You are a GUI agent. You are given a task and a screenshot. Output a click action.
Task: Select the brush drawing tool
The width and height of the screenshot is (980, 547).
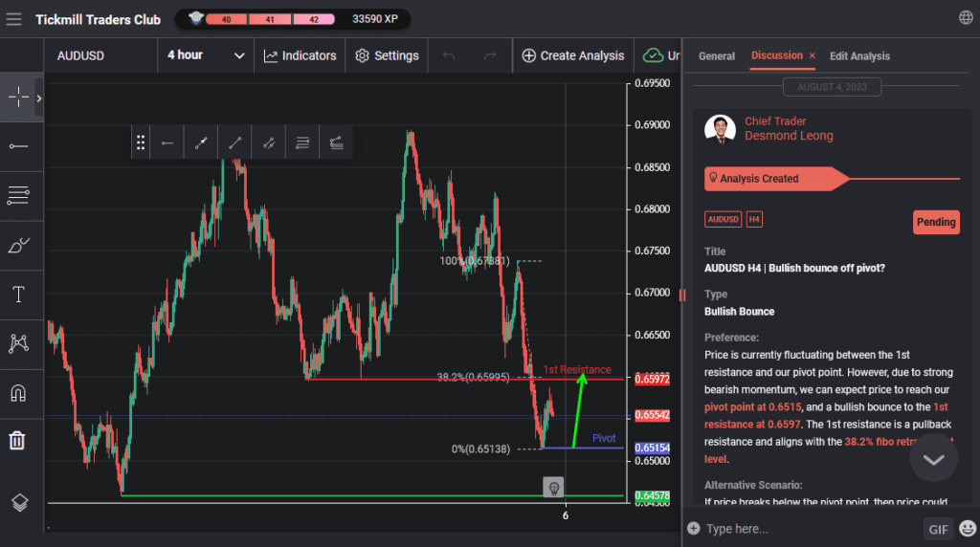(18, 245)
